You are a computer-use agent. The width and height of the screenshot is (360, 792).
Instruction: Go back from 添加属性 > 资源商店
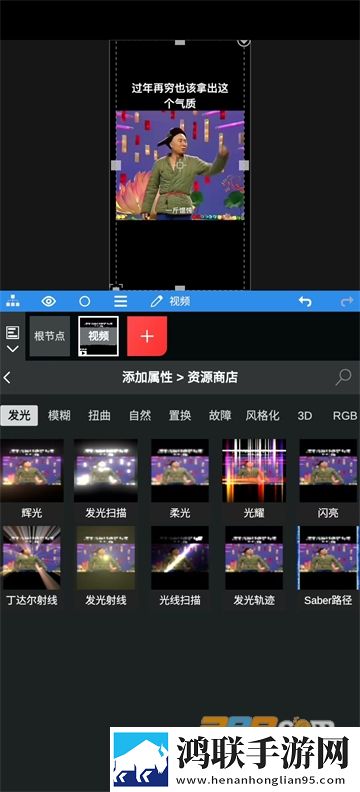pyautogui.click(x=7, y=377)
